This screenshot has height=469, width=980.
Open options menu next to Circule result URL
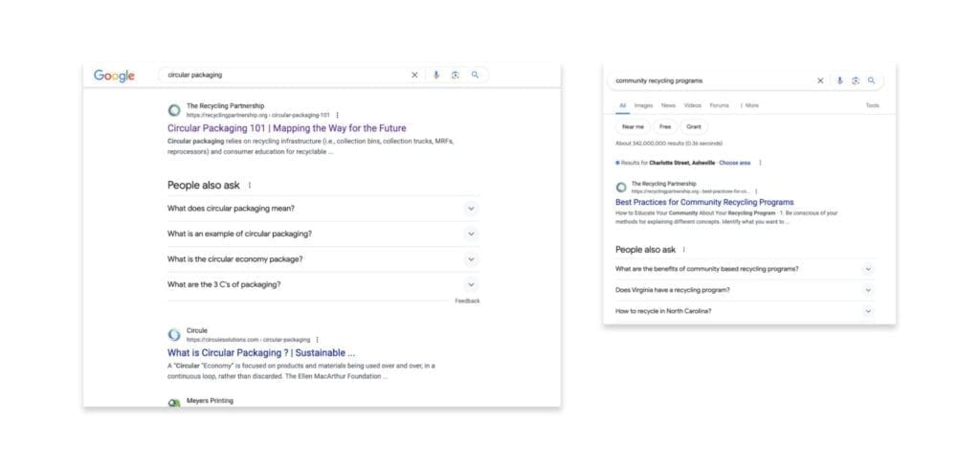(x=317, y=339)
